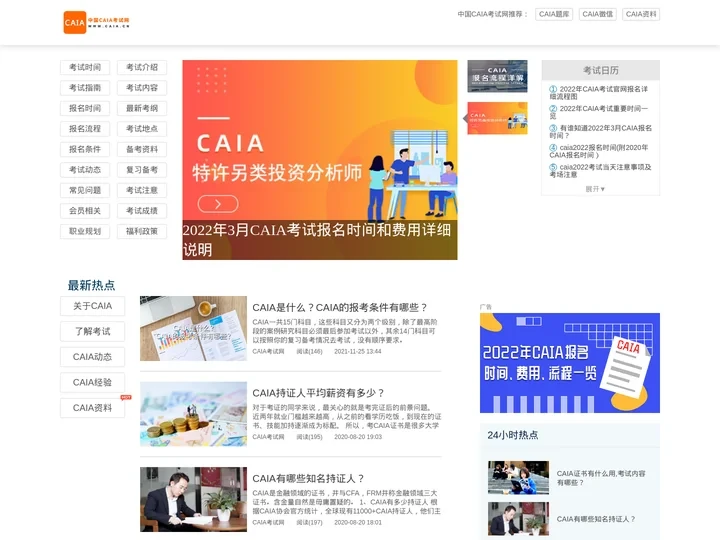Select the orange CAIA slide thumbnail
The image size is (720, 540).
(x=497, y=118)
